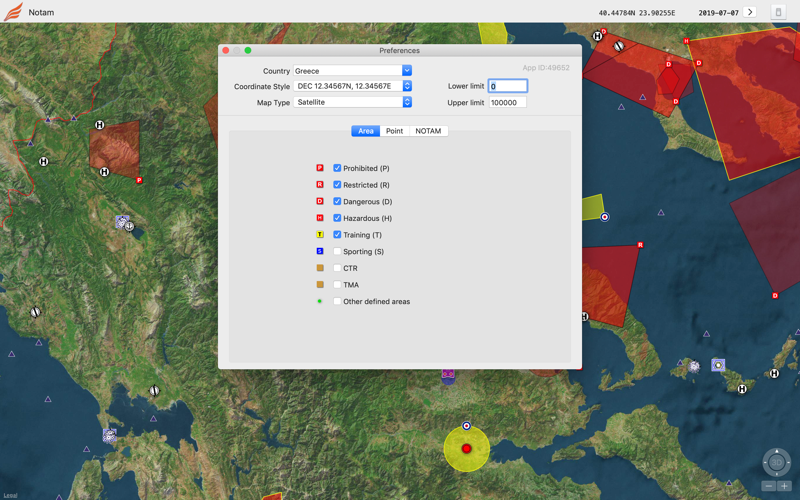The height and width of the screenshot is (500, 800).
Task: Switch to the Point tab
Action: (x=394, y=131)
